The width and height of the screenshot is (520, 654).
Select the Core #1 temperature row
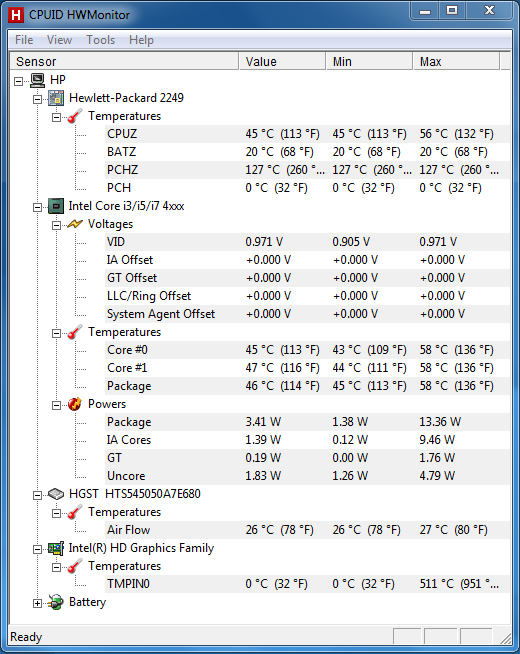[307, 368]
